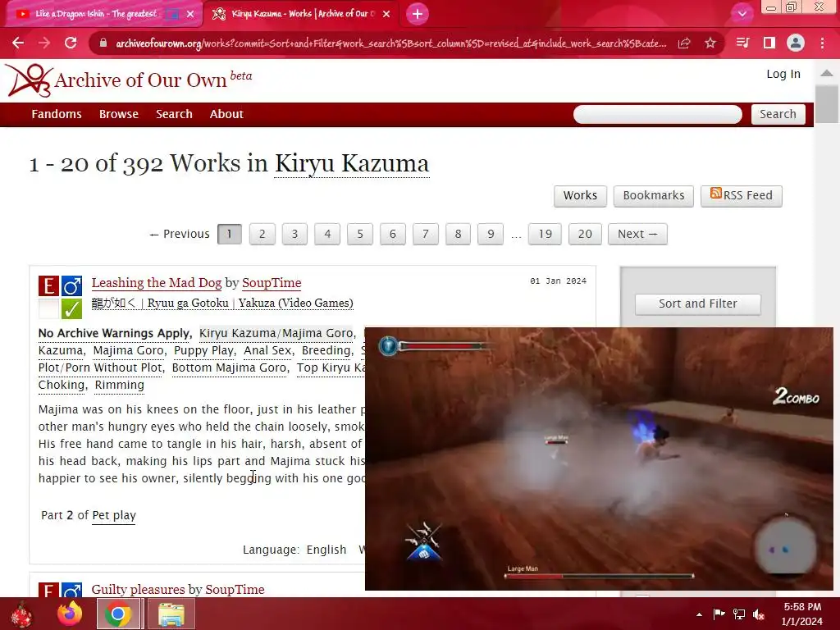Click the Works button
The height and width of the screenshot is (630, 840).
coord(580,195)
